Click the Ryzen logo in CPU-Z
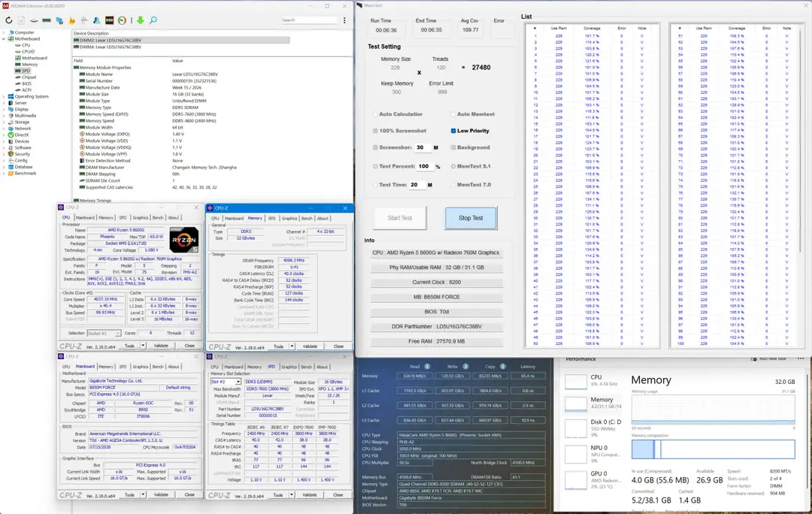The image size is (812, 514). point(184,240)
